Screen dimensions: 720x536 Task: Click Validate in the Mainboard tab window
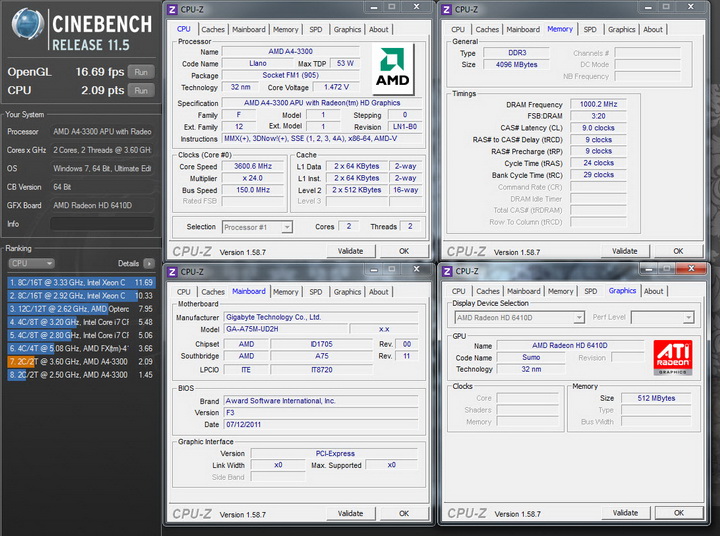[351, 513]
